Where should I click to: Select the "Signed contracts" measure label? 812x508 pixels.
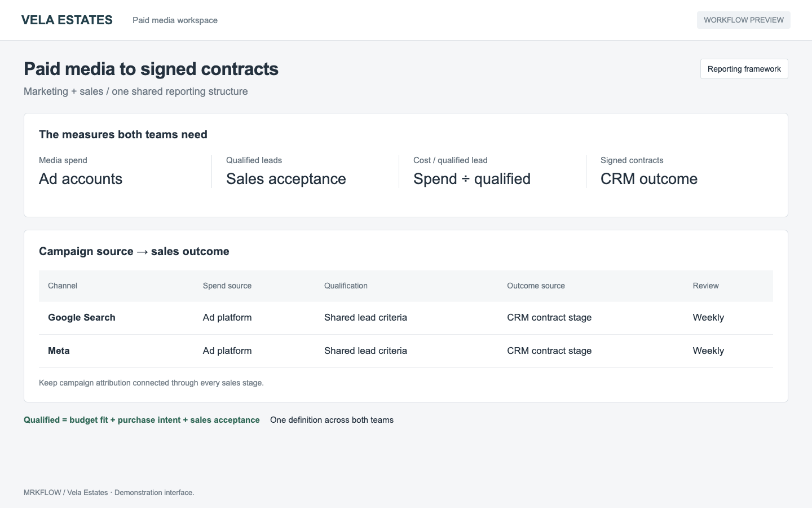pos(632,160)
